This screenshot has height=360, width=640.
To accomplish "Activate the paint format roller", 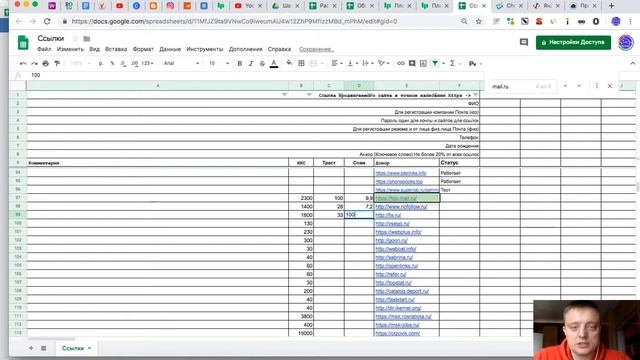I will pyautogui.click(x=57, y=63).
